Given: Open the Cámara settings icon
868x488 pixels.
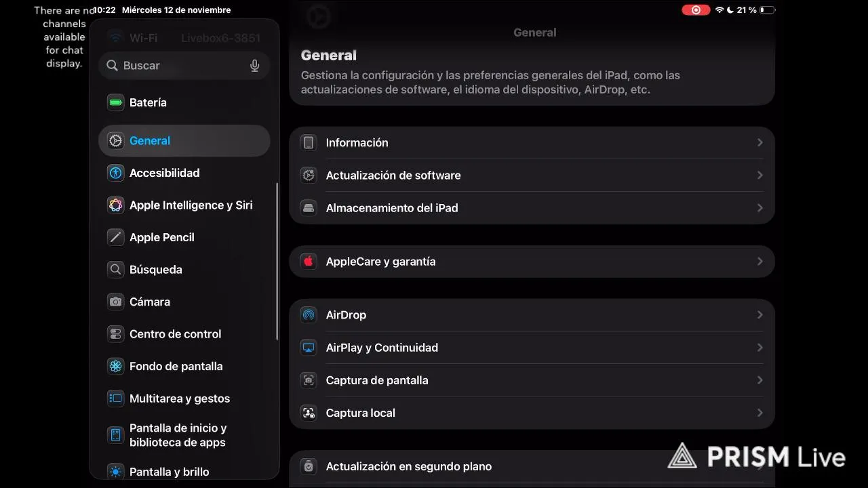Looking at the screenshot, I should click(x=116, y=302).
